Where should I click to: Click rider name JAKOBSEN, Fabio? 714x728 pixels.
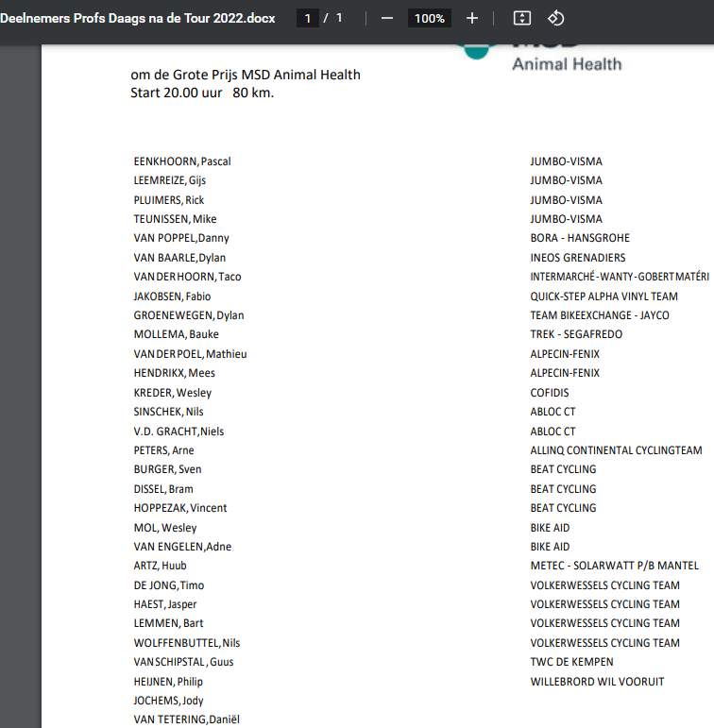click(172, 296)
